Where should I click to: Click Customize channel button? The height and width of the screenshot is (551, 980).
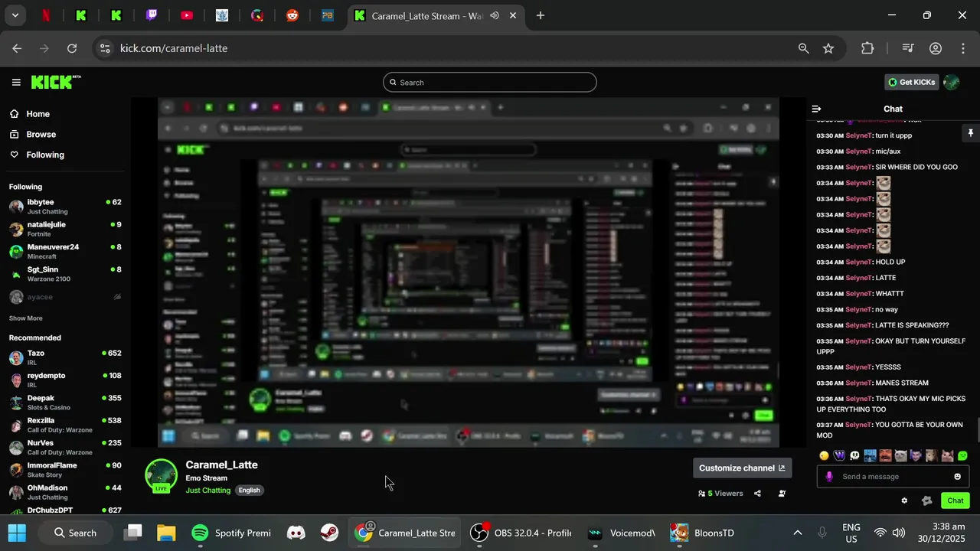742,468
